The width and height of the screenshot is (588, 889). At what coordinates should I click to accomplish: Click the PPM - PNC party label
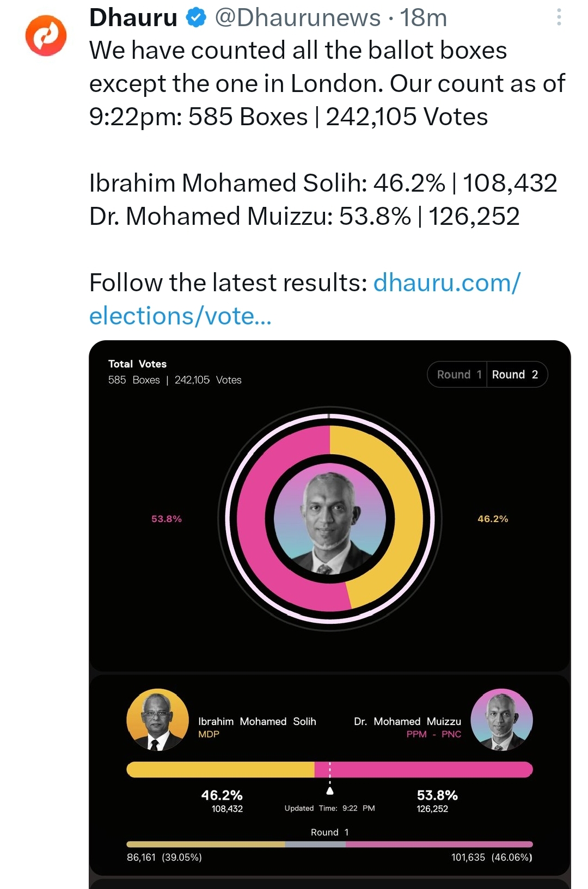(x=433, y=734)
